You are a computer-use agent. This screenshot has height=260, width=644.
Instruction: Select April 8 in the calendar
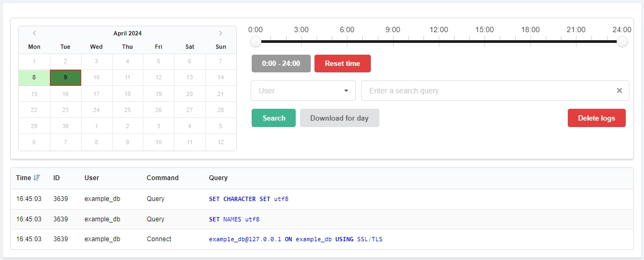tap(34, 77)
